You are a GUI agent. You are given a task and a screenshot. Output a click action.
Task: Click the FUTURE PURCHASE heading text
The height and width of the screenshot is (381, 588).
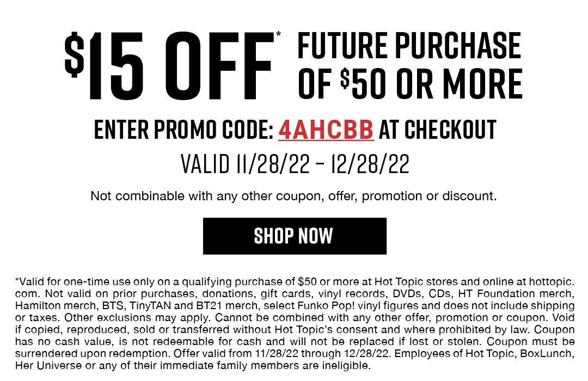(409, 46)
